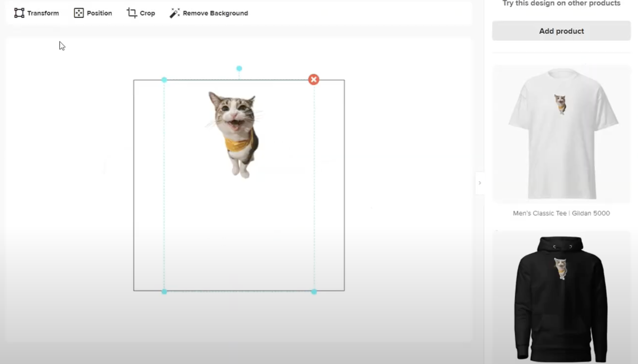Viewport: 638px width, 364px height.
Task: Open Position options via its text label
Action: (x=99, y=13)
